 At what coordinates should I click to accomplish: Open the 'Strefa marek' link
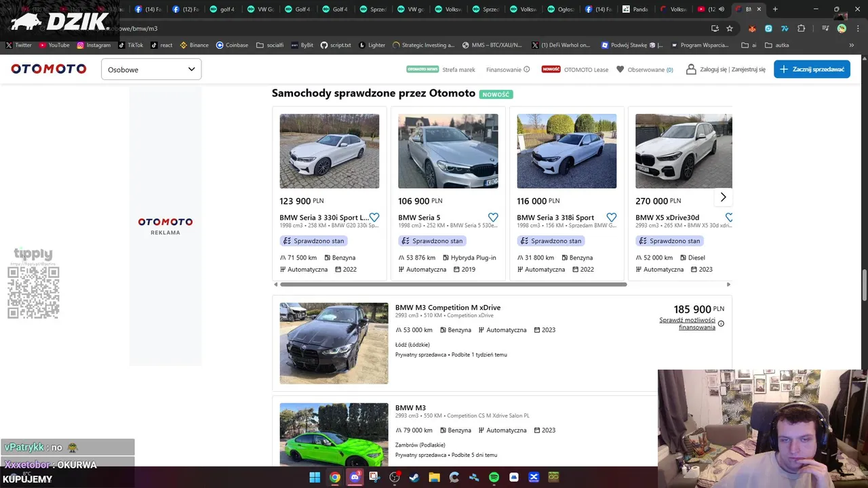pos(458,69)
